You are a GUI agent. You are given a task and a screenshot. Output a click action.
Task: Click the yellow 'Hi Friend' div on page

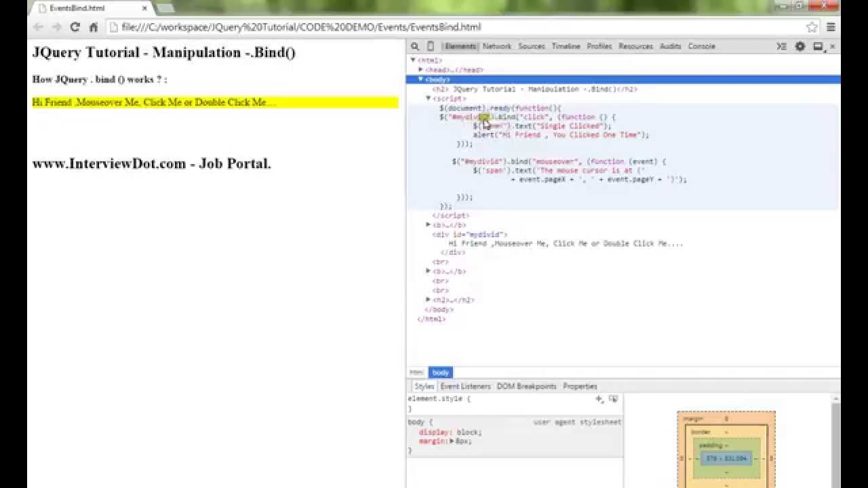[x=215, y=102]
